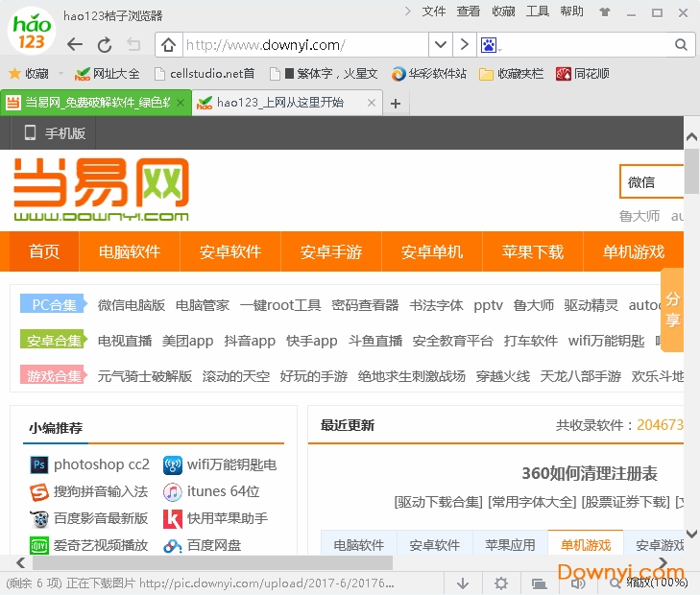The height and width of the screenshot is (595, 700).
Task: Click the search magnifier icon
Action: pos(681,44)
